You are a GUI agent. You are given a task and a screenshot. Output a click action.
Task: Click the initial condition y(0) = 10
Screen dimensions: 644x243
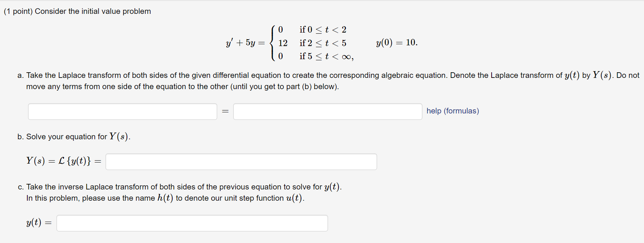397,42
